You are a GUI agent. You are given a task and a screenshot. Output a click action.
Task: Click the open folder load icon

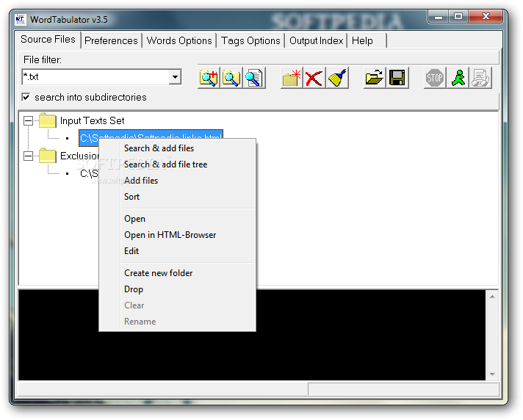tap(375, 78)
